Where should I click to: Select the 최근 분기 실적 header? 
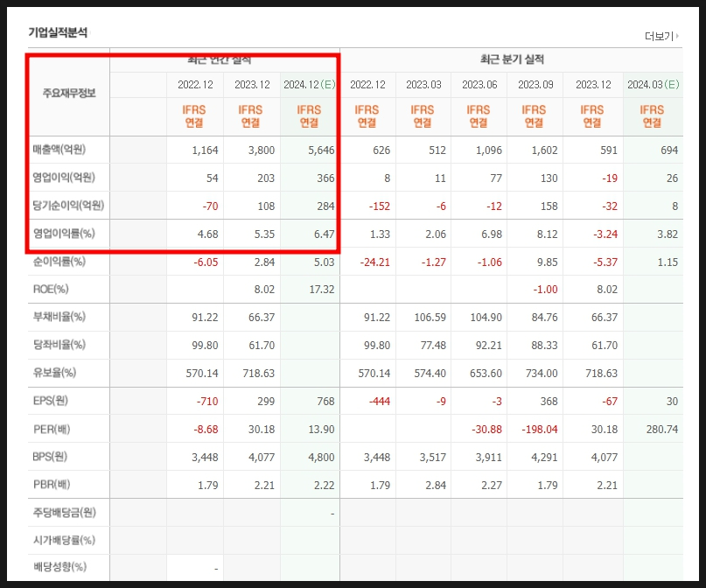pos(512,59)
